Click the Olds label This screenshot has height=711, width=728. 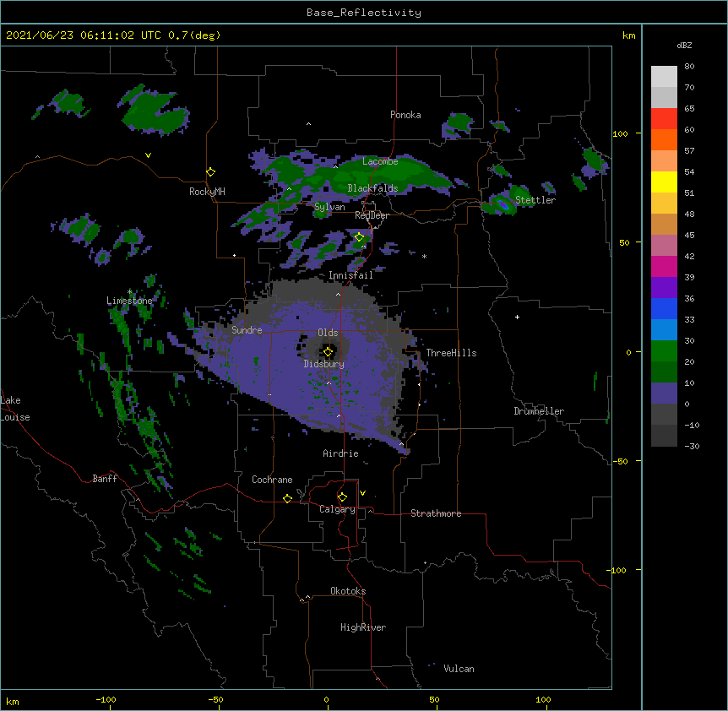coord(328,333)
